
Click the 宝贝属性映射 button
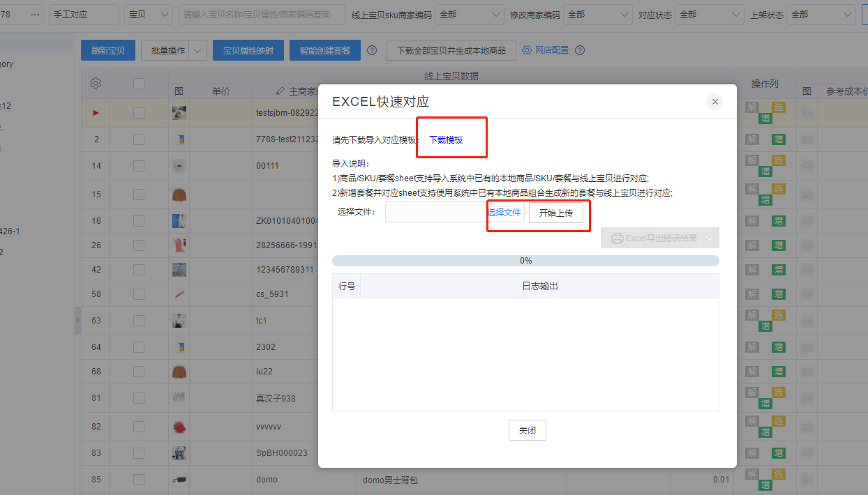click(x=248, y=50)
